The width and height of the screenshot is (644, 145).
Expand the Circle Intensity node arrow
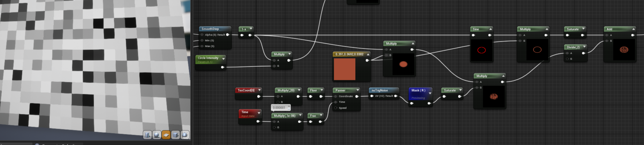(223, 59)
